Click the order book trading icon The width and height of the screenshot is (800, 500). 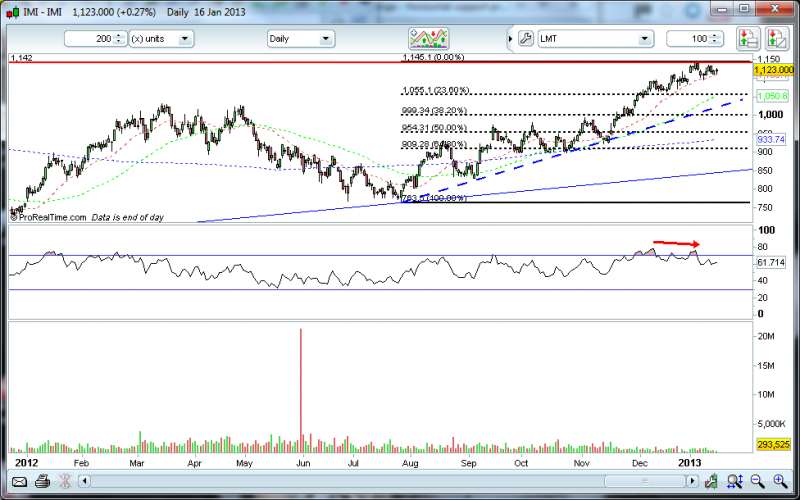point(746,39)
